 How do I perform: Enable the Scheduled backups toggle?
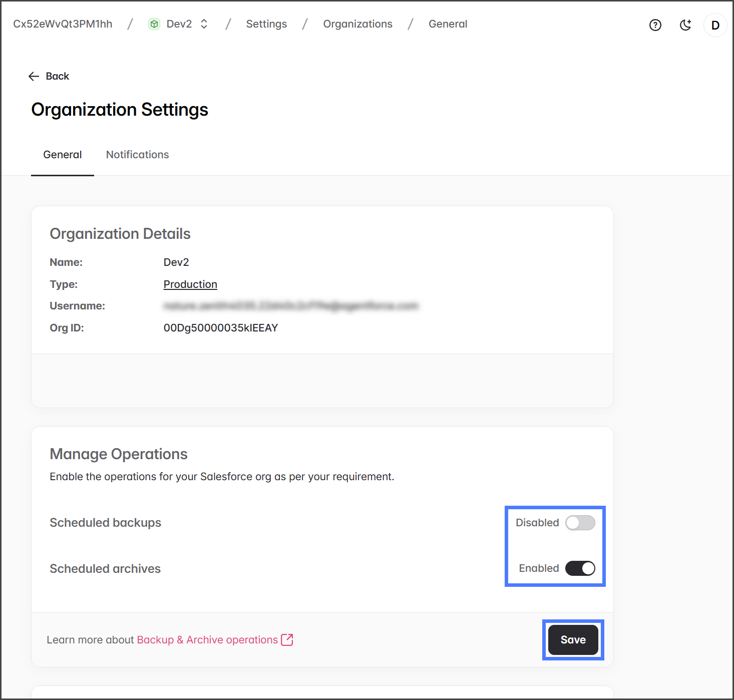[580, 523]
